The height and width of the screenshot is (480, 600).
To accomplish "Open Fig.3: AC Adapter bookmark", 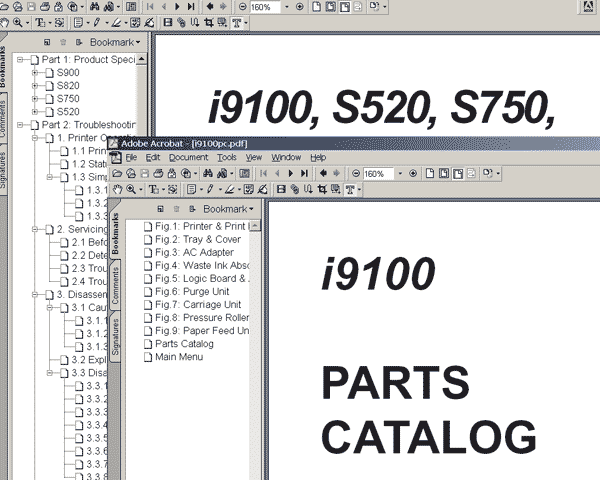I will (194, 252).
